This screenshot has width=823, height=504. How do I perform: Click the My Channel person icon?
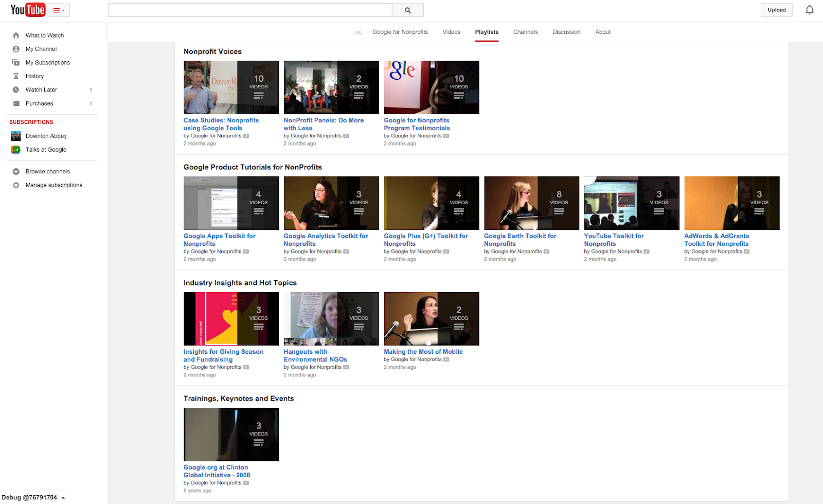coord(16,49)
